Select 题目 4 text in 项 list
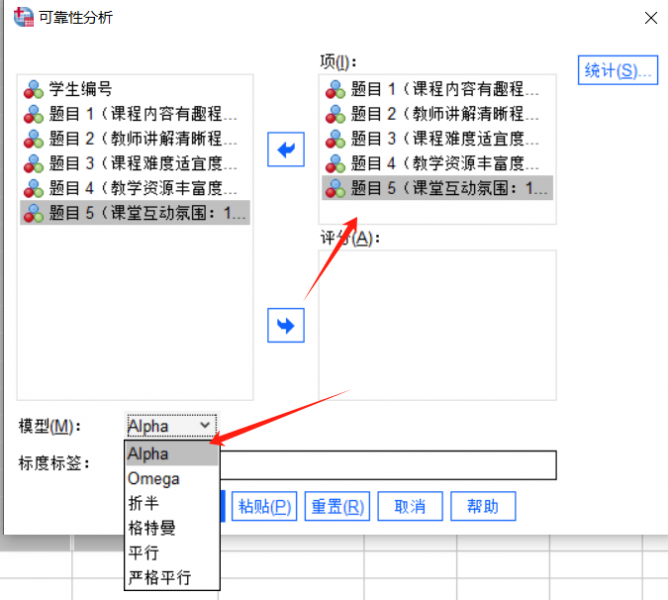 [x=445, y=163]
